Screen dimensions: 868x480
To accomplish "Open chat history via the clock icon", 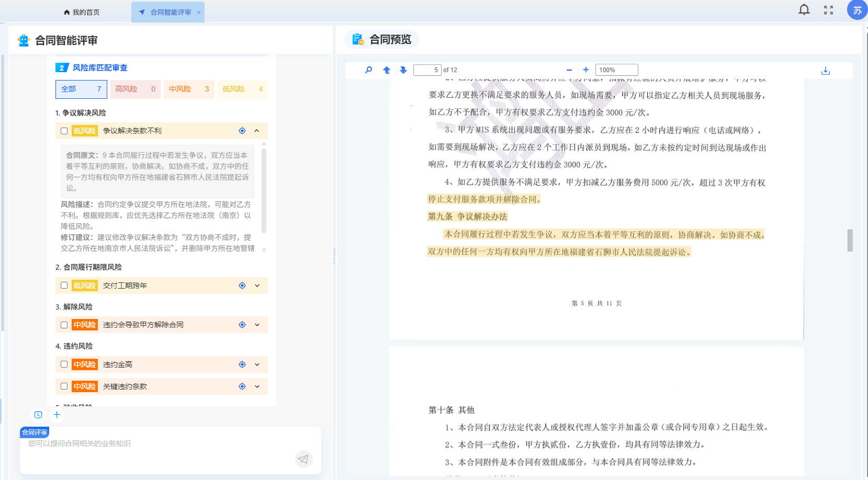I will tap(38, 414).
